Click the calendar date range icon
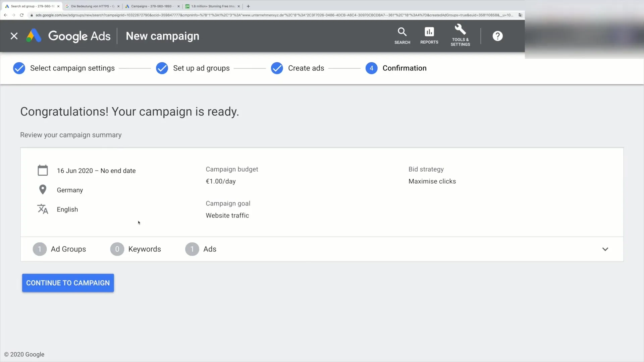644x362 pixels. click(43, 170)
